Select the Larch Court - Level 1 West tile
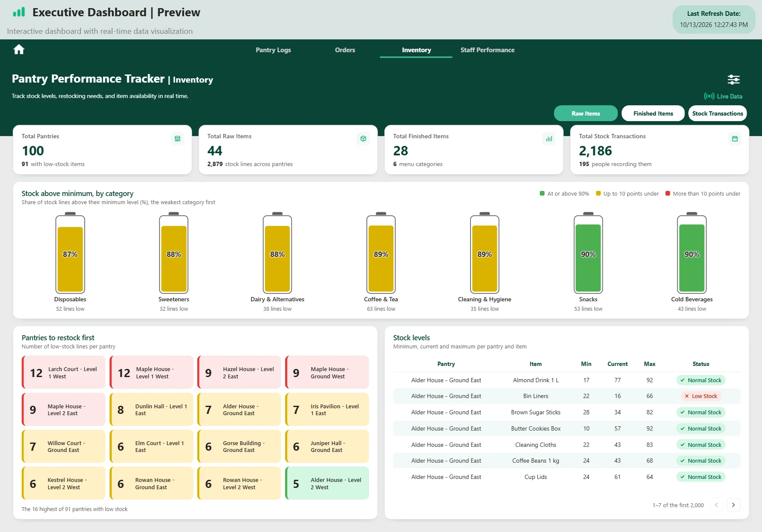The height and width of the screenshot is (532, 762). (64, 372)
